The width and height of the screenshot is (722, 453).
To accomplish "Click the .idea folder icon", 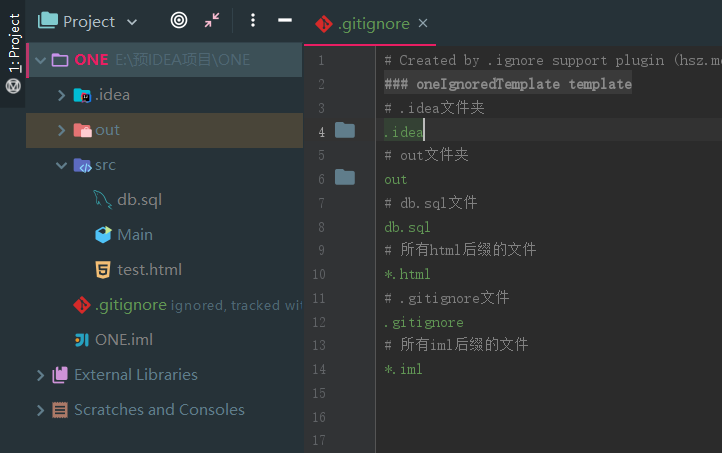I will [x=82, y=95].
